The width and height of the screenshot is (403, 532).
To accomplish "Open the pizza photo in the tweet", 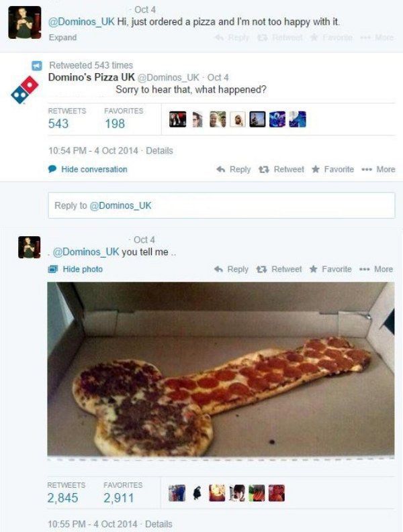I will click(221, 369).
